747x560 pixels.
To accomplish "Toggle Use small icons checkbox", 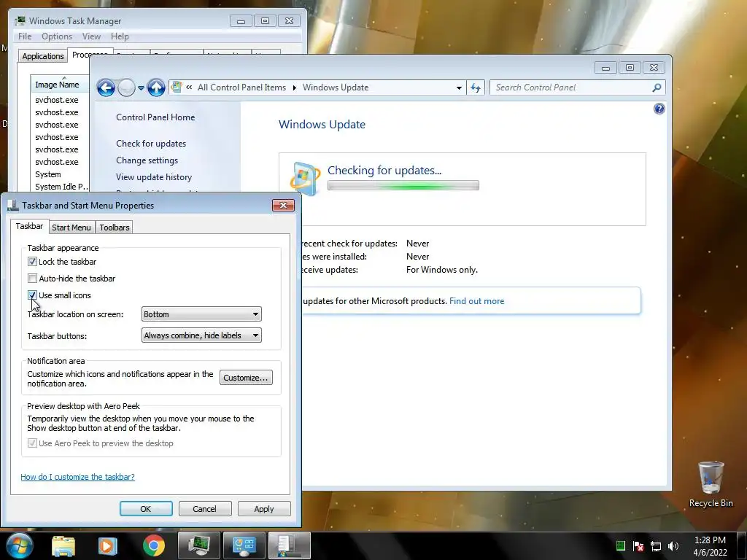I will [x=32, y=295].
